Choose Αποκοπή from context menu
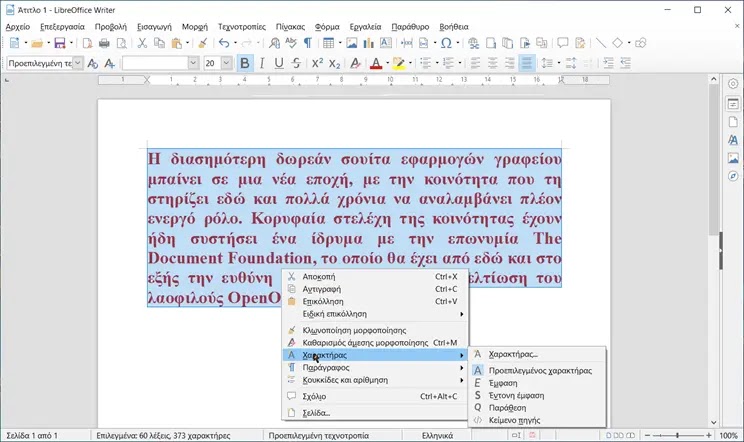Viewport: 744px width, 442px height. [x=375, y=276]
